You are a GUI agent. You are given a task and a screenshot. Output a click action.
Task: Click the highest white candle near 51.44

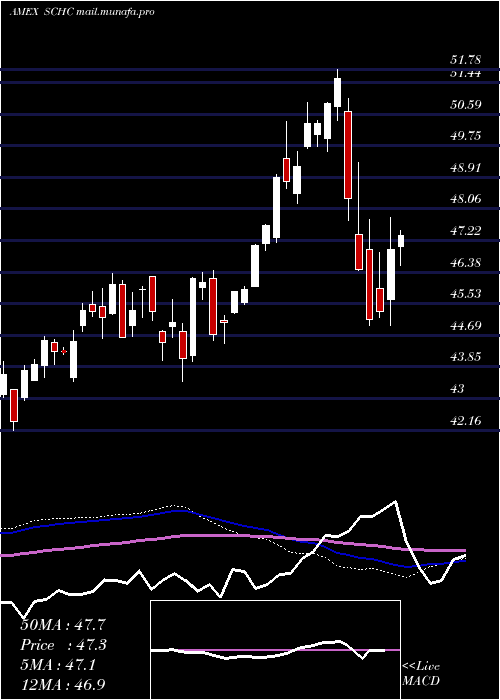pyautogui.click(x=338, y=92)
